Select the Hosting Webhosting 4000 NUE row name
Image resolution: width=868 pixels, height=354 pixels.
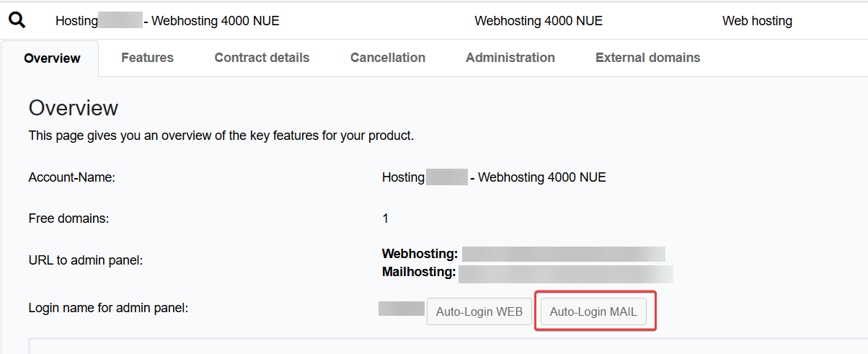click(167, 21)
